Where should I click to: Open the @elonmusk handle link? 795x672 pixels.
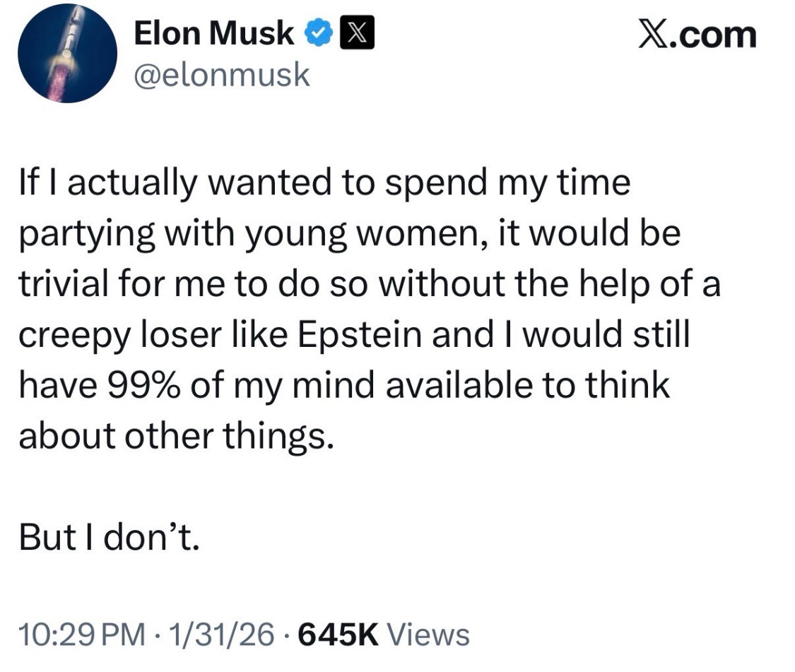tap(221, 75)
